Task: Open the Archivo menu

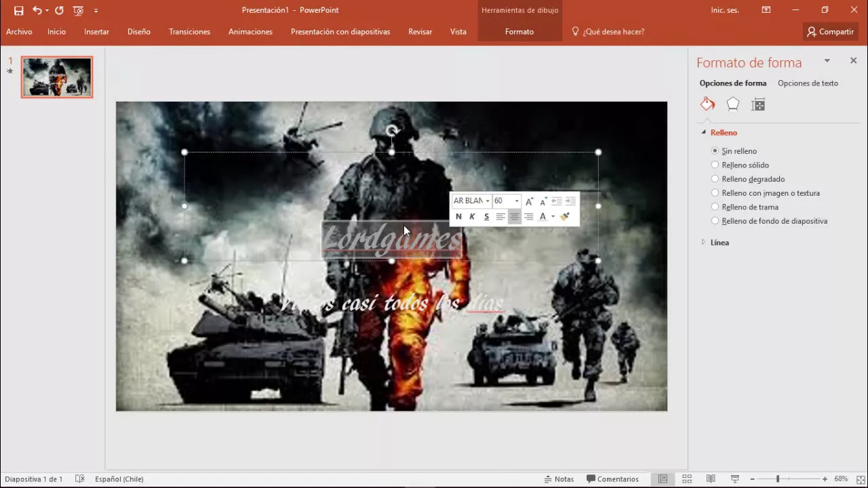Action: point(19,32)
